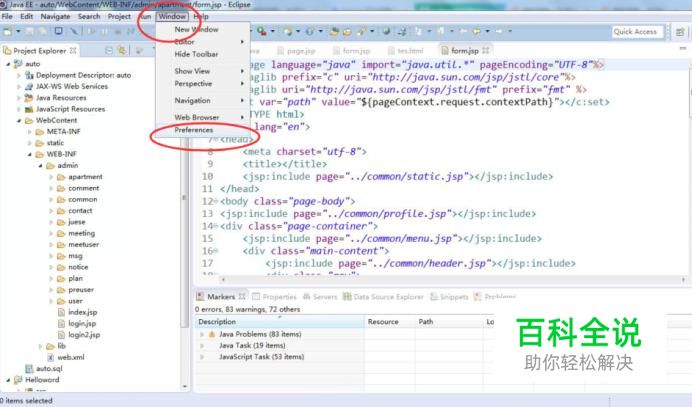Open the File menu

click(x=7, y=16)
